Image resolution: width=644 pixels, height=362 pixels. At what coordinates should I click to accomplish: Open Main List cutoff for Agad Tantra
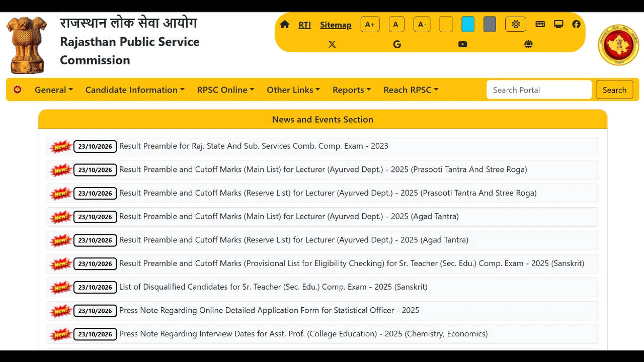[289, 217]
